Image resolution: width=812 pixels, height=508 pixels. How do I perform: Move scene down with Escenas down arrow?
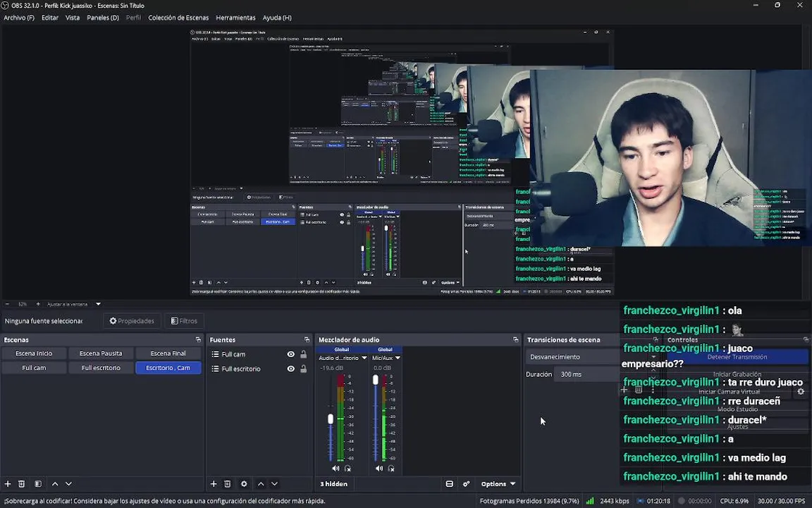[x=68, y=483]
